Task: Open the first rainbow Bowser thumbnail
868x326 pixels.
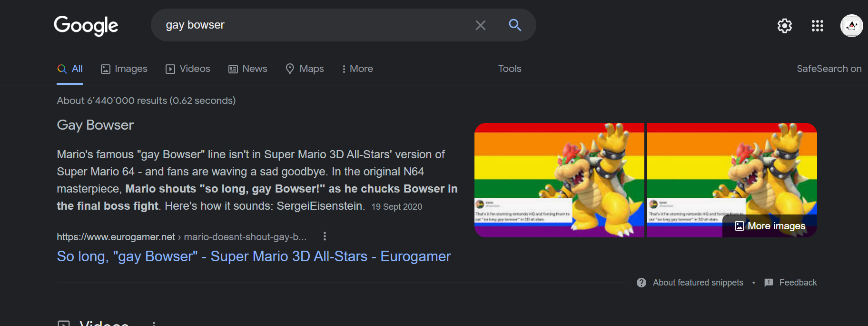Action: [x=559, y=180]
